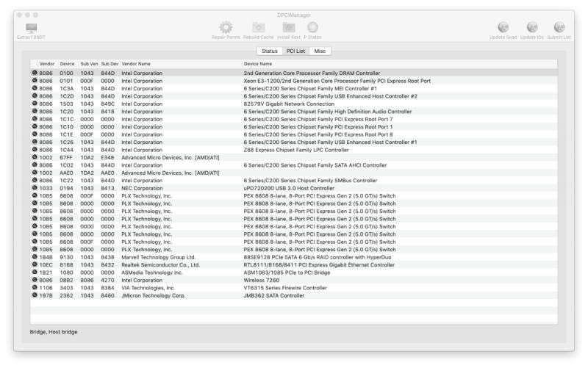This screenshot has height=368, width=588.
Task: Open P States from the toolbar
Action: [312, 28]
